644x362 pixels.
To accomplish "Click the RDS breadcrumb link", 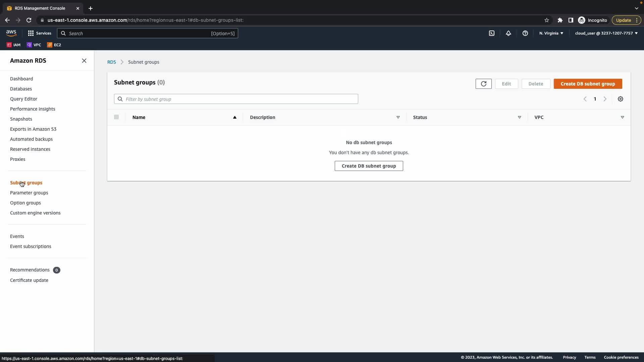I will [111, 62].
